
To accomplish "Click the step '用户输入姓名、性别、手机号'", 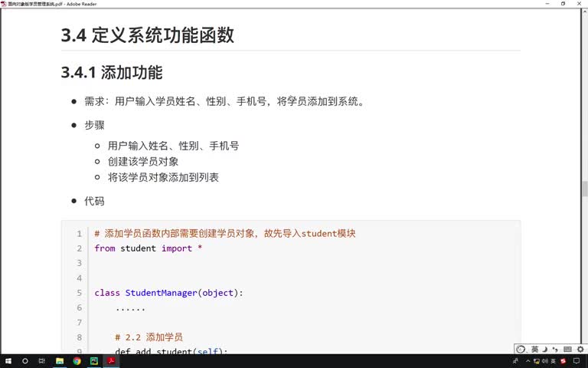I will click(x=173, y=146).
